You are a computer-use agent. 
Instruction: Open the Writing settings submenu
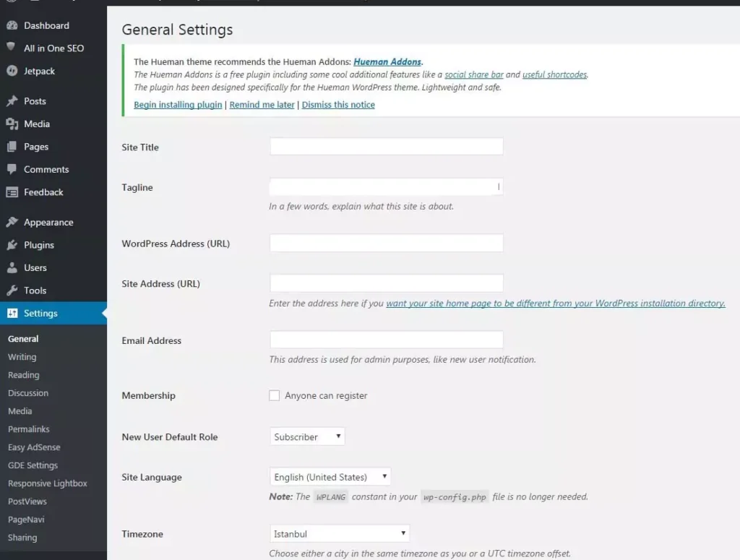point(22,357)
